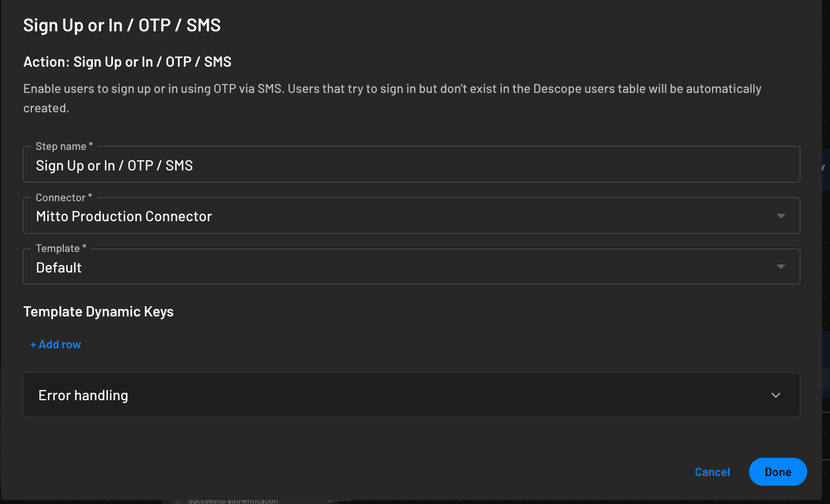Click the checkmark icon on Successful authentication node

pyautogui.click(x=178, y=500)
